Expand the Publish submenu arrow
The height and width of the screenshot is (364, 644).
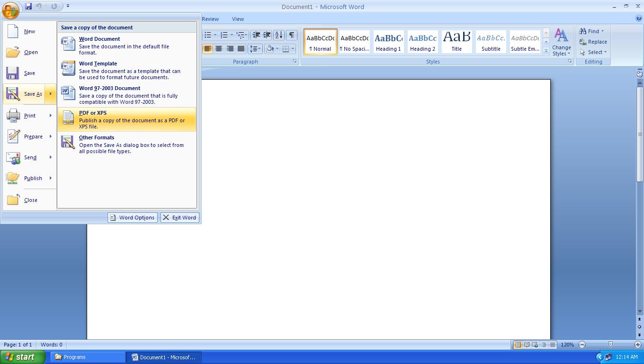[x=51, y=178]
